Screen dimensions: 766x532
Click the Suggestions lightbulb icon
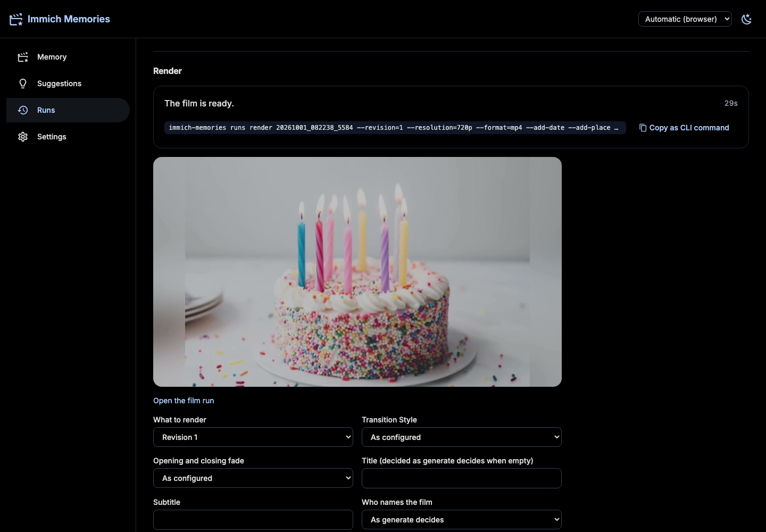[23, 84]
